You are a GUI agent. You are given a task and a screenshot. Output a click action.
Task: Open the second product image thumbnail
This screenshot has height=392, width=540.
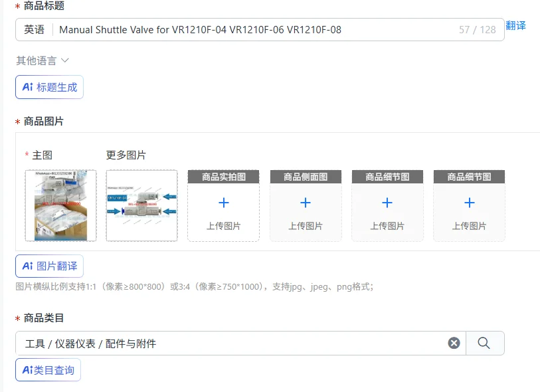(142, 205)
